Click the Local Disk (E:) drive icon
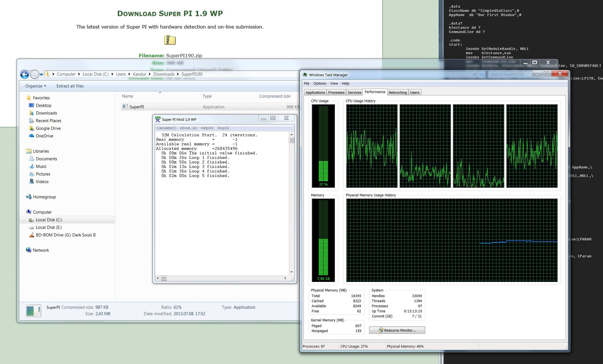The height and width of the screenshot is (364, 603). (31, 227)
